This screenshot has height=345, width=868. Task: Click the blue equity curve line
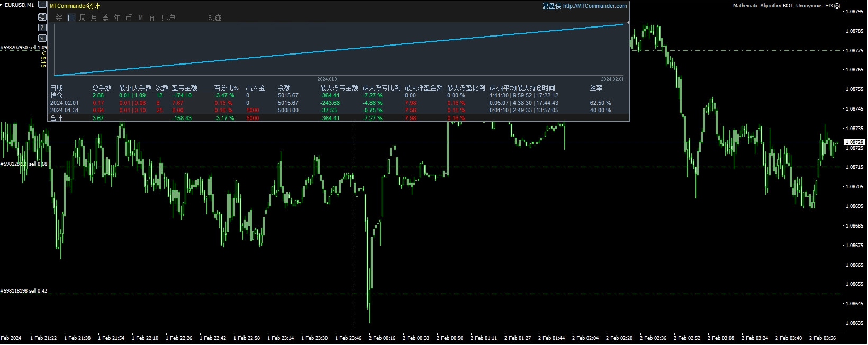[339, 49]
